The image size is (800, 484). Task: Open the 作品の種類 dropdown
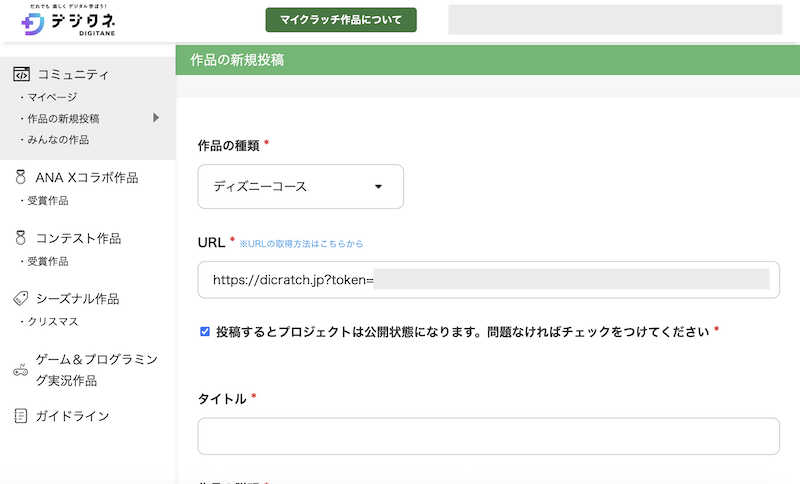(300, 187)
